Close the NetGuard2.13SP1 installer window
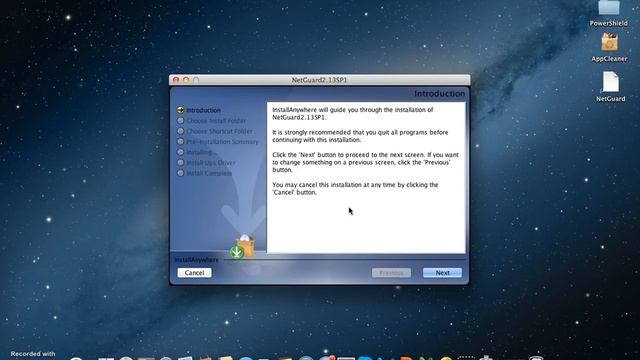This screenshot has width=640, height=360. (176, 80)
